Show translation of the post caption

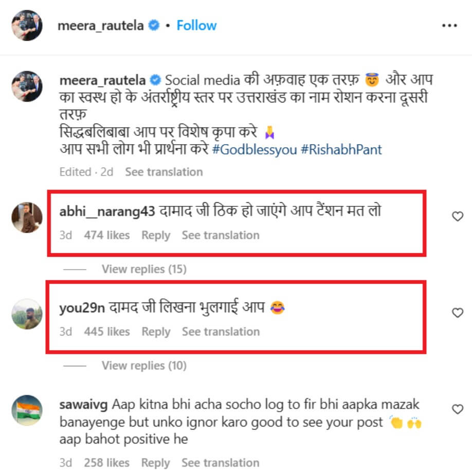164,172
